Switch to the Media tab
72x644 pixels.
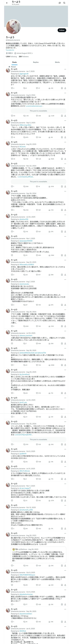point(57,62)
